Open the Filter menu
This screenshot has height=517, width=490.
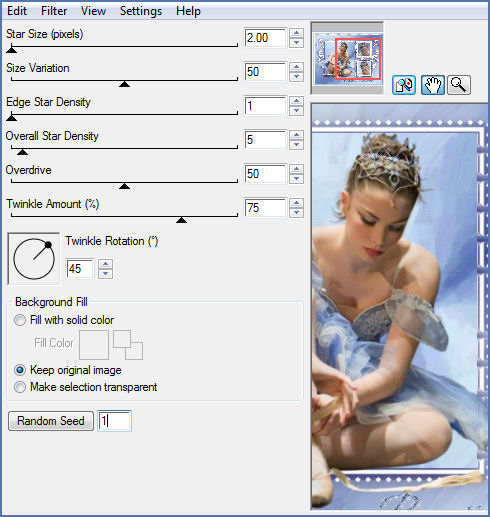pyautogui.click(x=54, y=11)
